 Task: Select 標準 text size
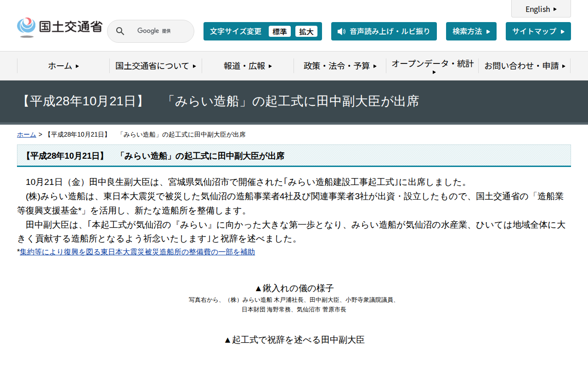point(279,31)
